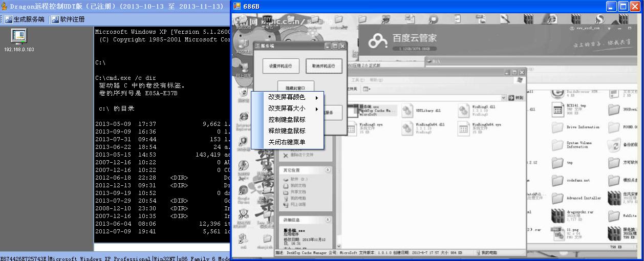The width and height of the screenshot is (644, 261).
Task: Collapse the 其它位置 panel
Action: click(x=328, y=170)
